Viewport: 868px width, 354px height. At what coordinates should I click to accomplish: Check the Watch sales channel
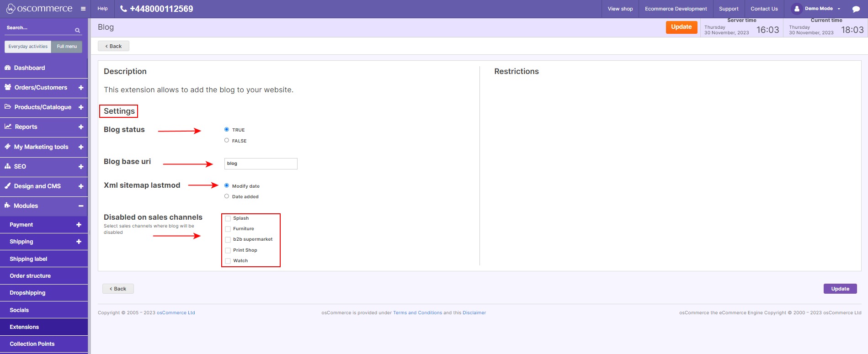point(228,261)
